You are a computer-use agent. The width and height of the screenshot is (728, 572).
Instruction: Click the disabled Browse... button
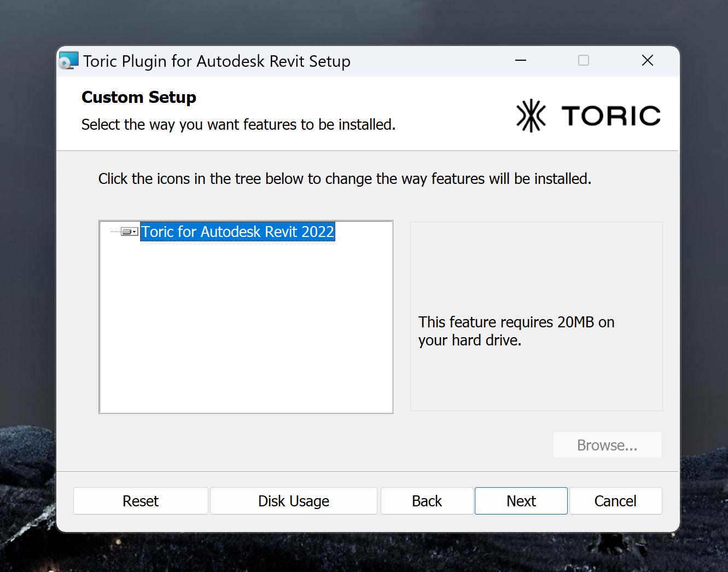(607, 445)
